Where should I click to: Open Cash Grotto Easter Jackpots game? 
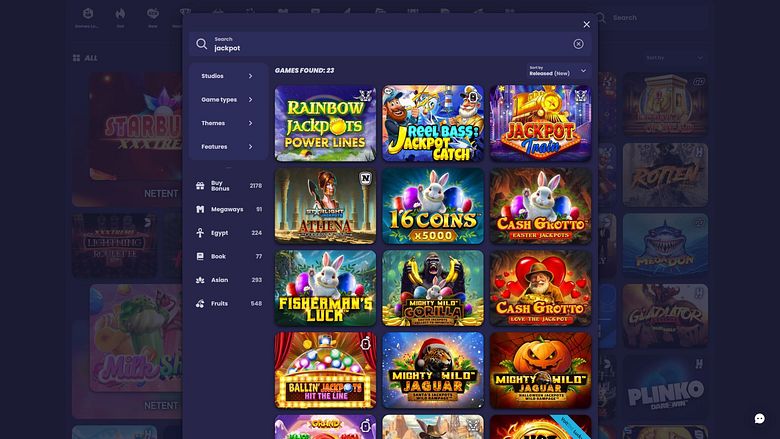540,206
